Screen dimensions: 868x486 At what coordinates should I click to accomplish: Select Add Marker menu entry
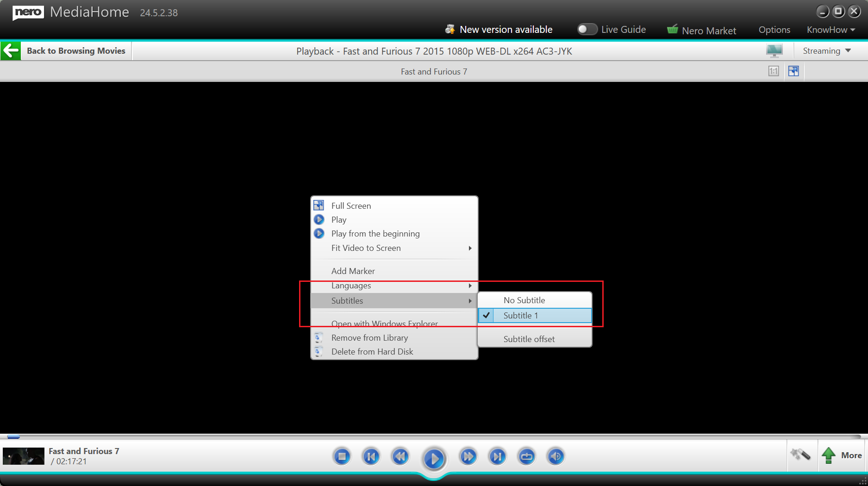[x=394, y=271]
